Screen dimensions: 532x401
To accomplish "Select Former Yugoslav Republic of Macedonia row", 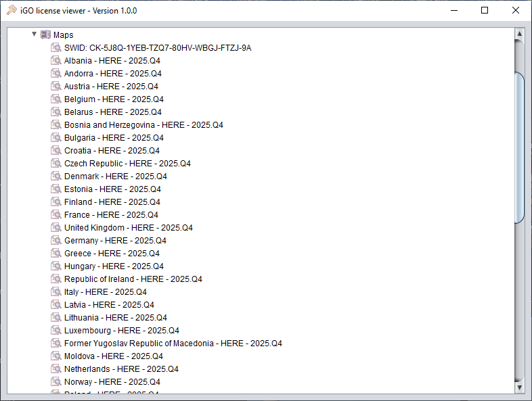I will 173,344.
